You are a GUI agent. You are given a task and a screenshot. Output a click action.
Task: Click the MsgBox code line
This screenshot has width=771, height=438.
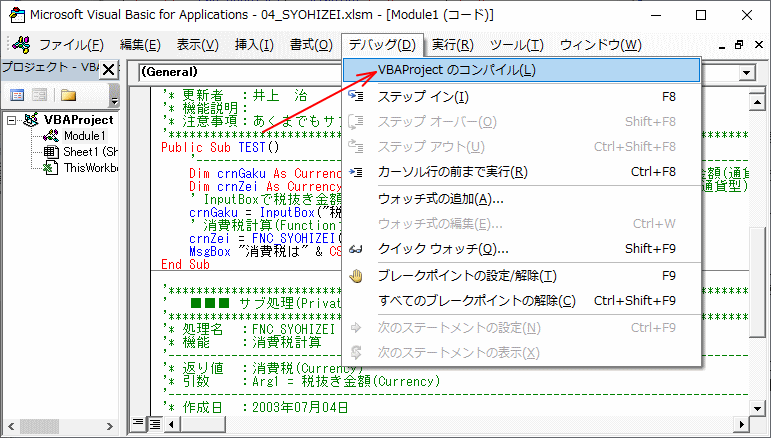[x=266, y=252]
